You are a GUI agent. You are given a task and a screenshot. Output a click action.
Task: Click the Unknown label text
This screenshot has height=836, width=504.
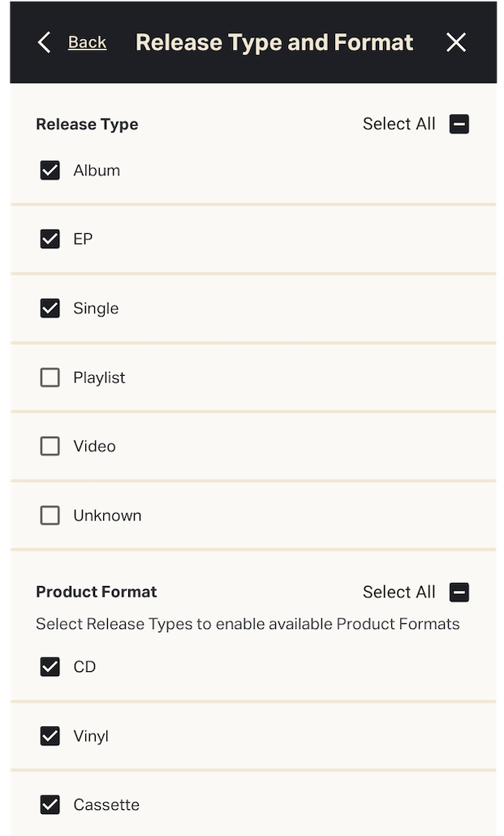pyautogui.click(x=107, y=515)
